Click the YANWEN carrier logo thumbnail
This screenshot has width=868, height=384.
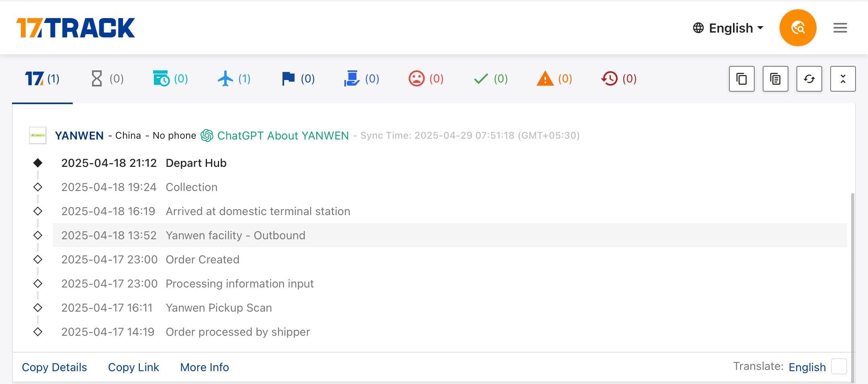[38, 136]
